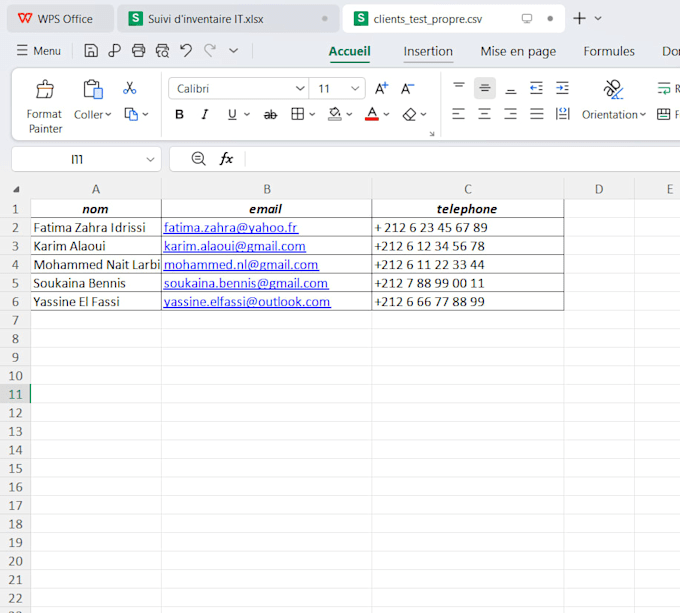The image size is (680, 613).
Task: Select all cells via corner triangle
Action: (16, 189)
